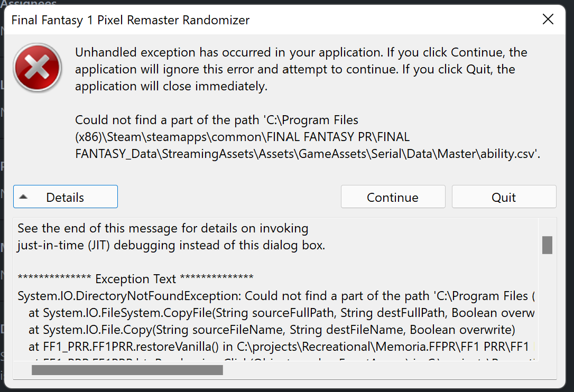This screenshot has height=392, width=574.
Task: Collapse the Details section
Action: pyautogui.click(x=65, y=197)
